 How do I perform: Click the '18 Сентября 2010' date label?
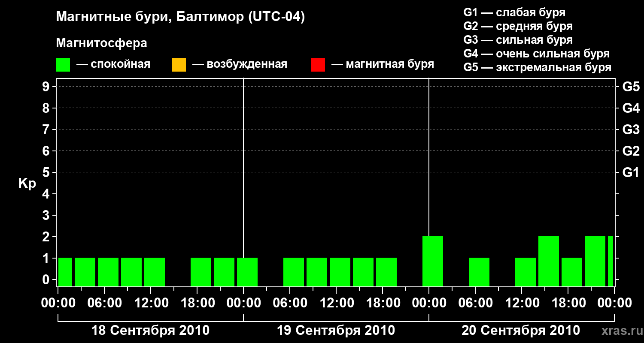tap(151, 331)
